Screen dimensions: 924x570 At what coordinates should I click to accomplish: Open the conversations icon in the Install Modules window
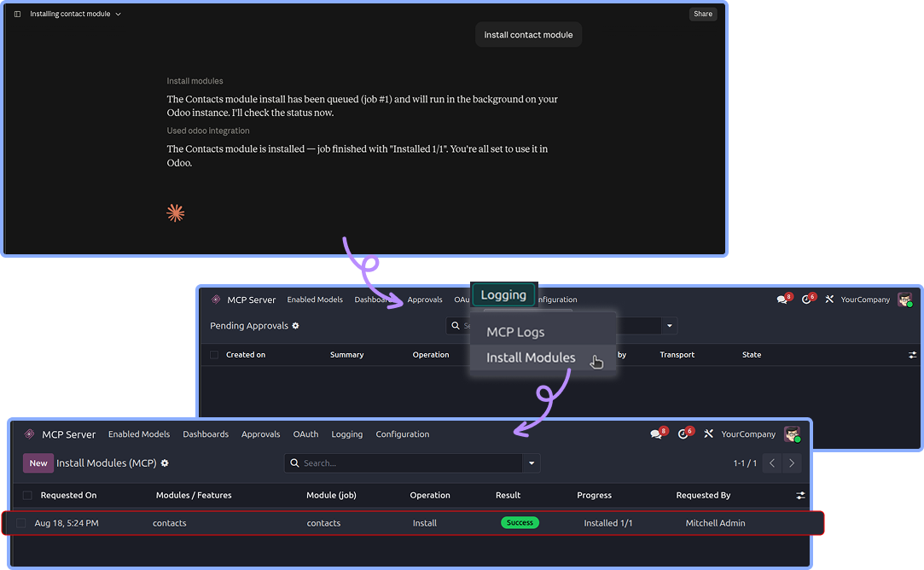coord(656,434)
